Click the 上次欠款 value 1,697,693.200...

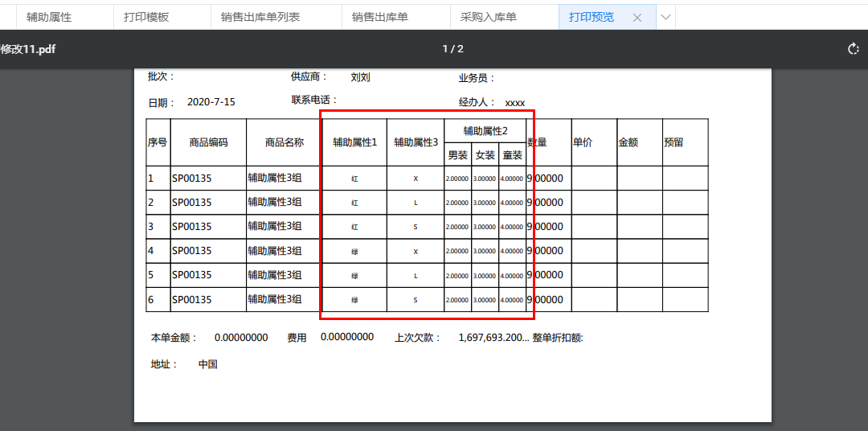[494, 338]
